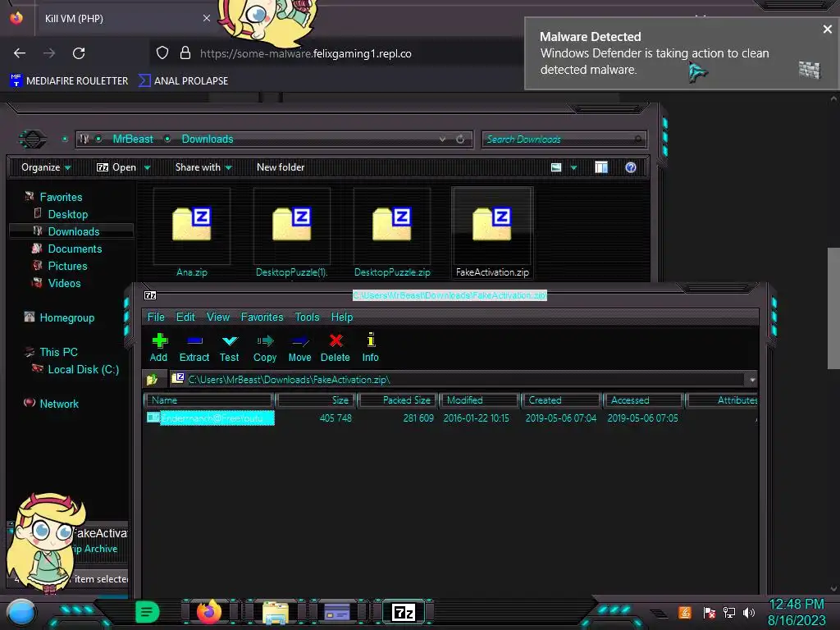Image resolution: width=840 pixels, height=630 pixels.
Task: Sort 7-Zip list by Modified column
Action: tap(479, 400)
